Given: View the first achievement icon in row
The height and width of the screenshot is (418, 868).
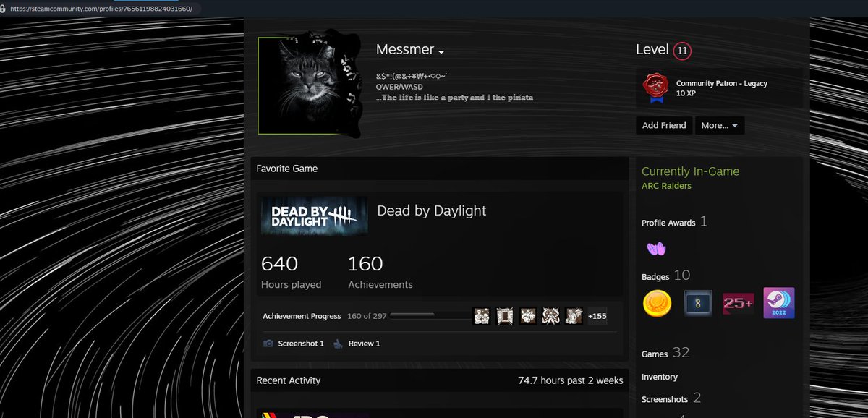Looking at the screenshot, I should pos(482,316).
